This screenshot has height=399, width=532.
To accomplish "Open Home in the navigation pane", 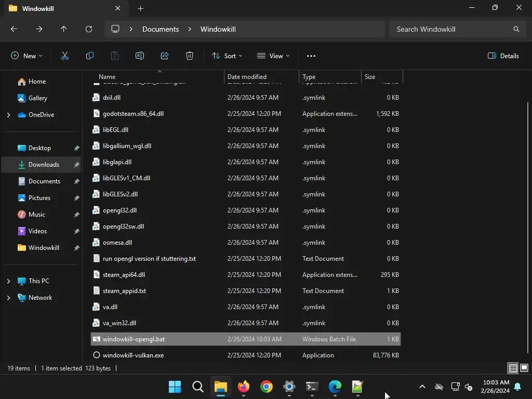I will coord(37,82).
